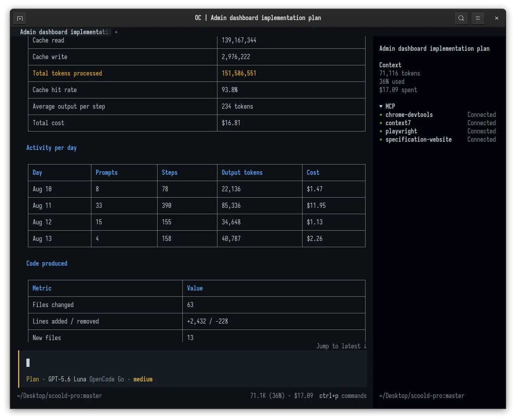Open the search icon in the title bar
The image size is (516, 420).
(x=461, y=18)
